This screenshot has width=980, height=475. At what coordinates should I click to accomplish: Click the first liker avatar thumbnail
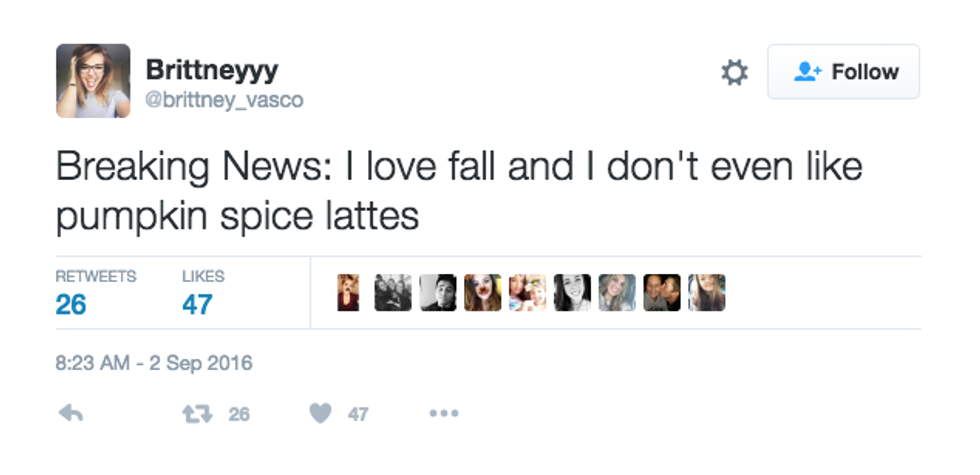click(x=348, y=293)
